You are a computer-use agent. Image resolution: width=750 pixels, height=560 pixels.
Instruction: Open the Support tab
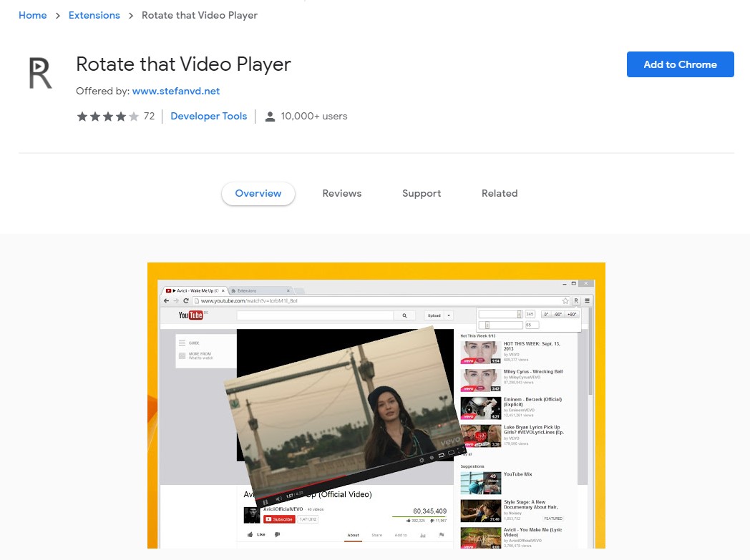[422, 194]
